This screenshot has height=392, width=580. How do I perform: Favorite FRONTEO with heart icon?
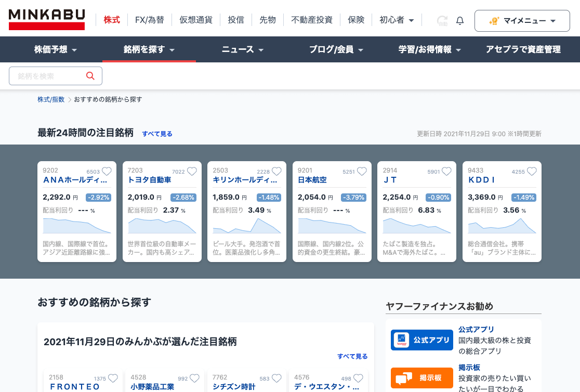[113, 378]
